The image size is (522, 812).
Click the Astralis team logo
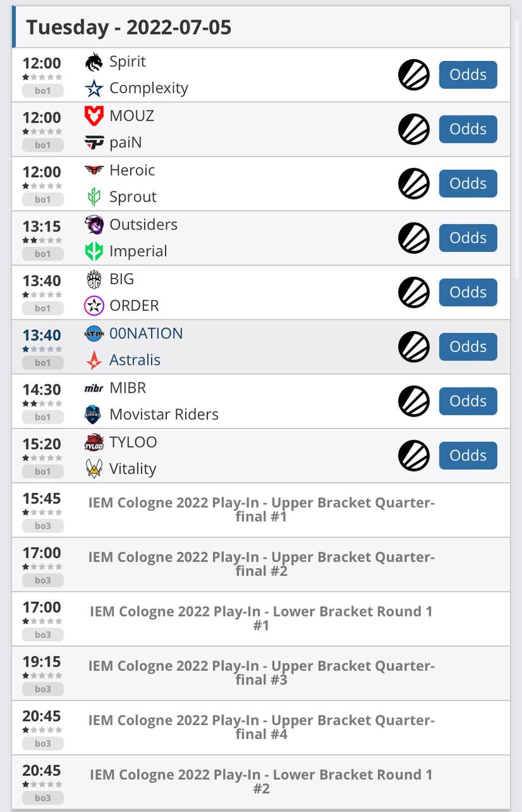(x=94, y=360)
